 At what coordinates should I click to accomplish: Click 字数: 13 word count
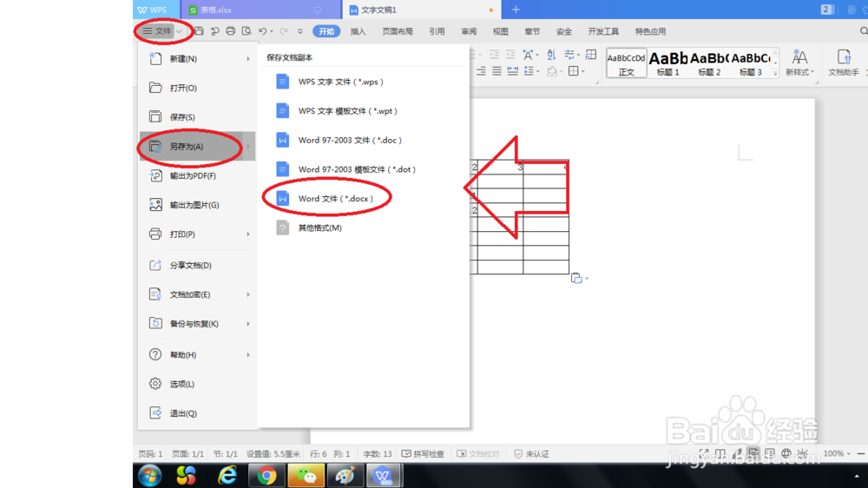tap(378, 453)
